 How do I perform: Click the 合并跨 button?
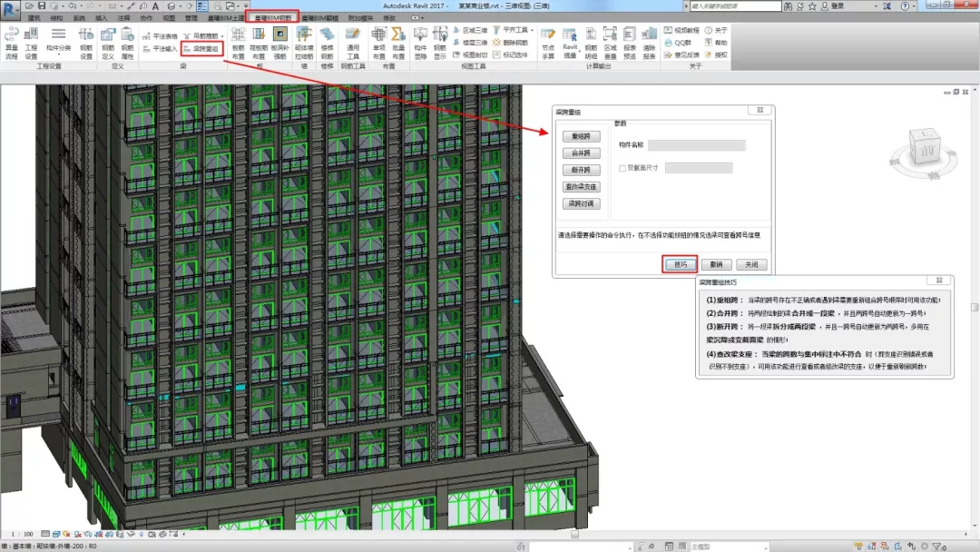(581, 153)
